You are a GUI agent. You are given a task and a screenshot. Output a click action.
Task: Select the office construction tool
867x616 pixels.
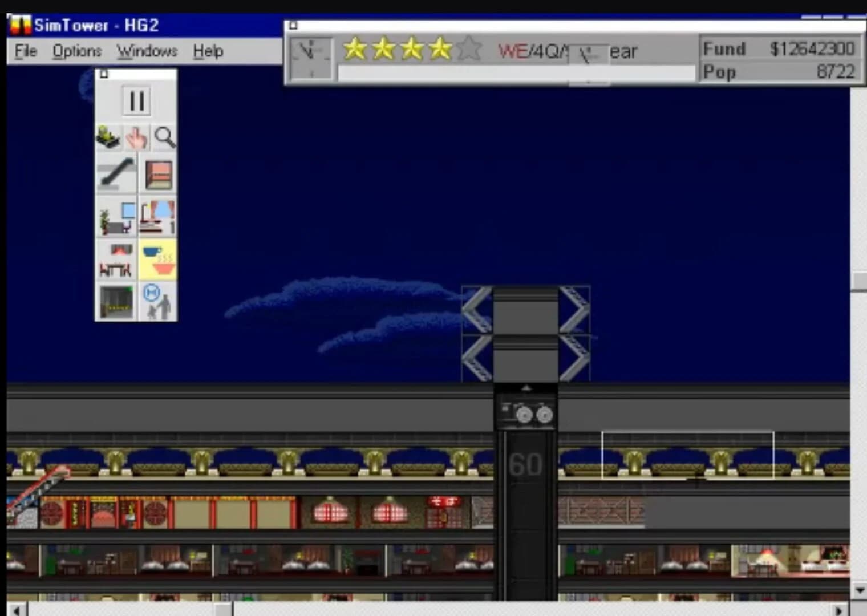click(116, 217)
